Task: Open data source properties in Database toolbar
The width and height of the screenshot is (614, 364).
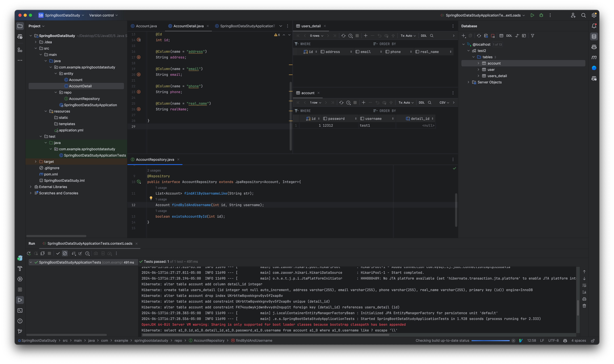Action: [486, 36]
